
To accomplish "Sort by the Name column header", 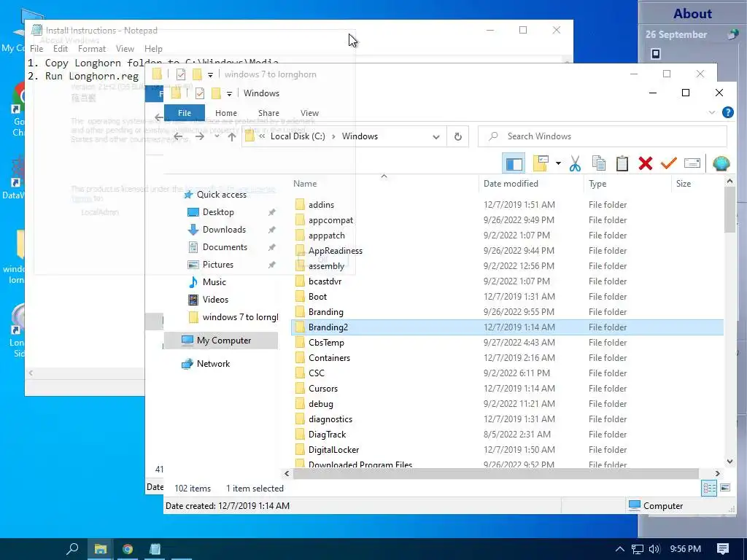I will pos(305,184).
